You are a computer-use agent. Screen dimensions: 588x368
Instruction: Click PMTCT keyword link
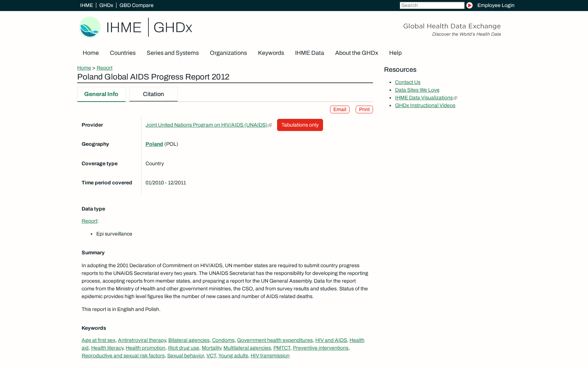(282, 348)
